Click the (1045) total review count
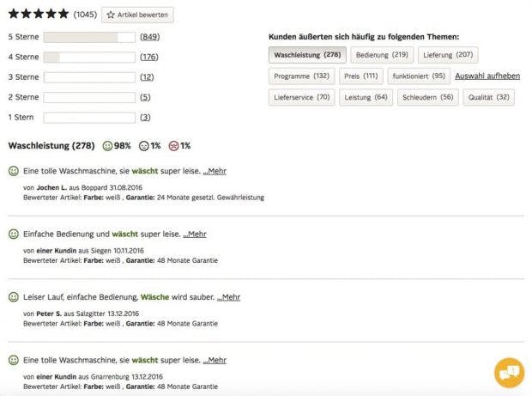This screenshot has height=396, width=532. click(85, 15)
